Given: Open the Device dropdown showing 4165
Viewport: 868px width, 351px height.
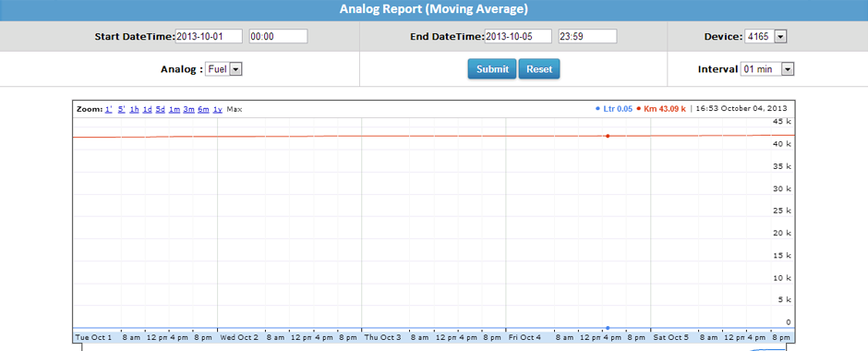Looking at the screenshot, I should 766,37.
